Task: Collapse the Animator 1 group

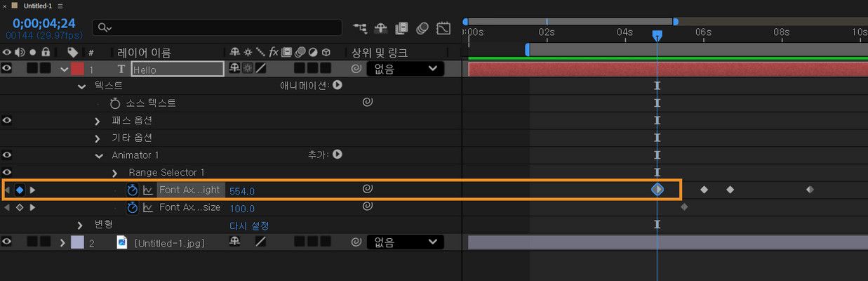Action: point(99,155)
